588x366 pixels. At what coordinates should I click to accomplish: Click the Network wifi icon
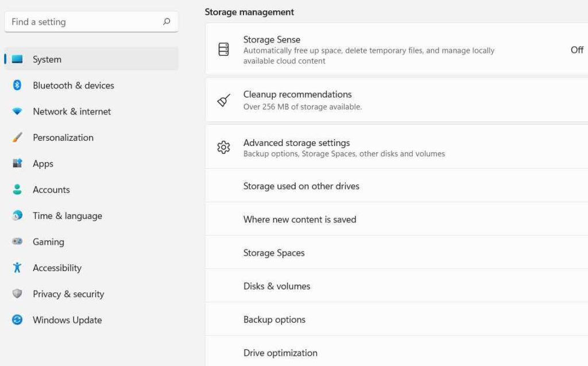click(x=17, y=111)
